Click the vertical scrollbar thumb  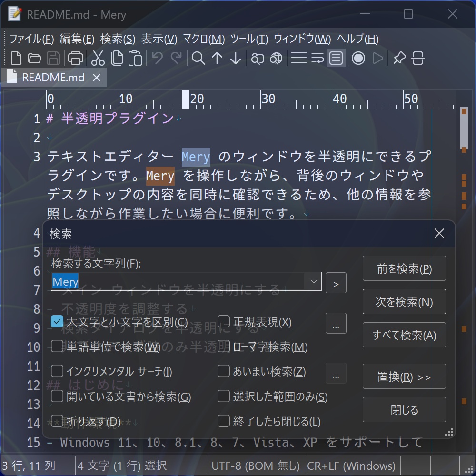464,128
